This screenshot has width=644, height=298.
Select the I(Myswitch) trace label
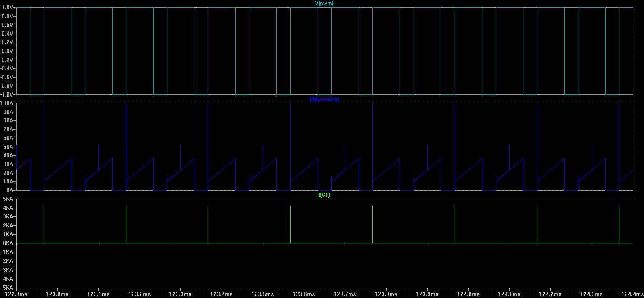(324, 99)
